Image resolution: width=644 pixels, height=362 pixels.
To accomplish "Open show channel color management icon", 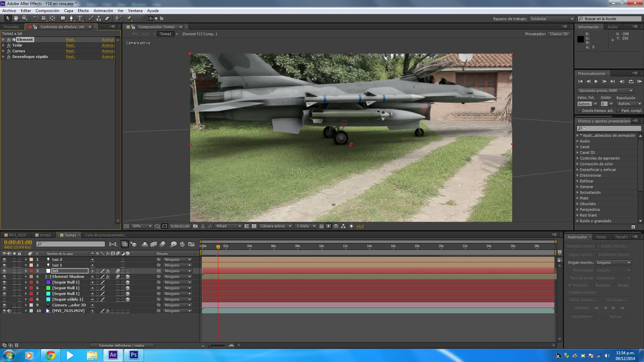I will click(210, 226).
